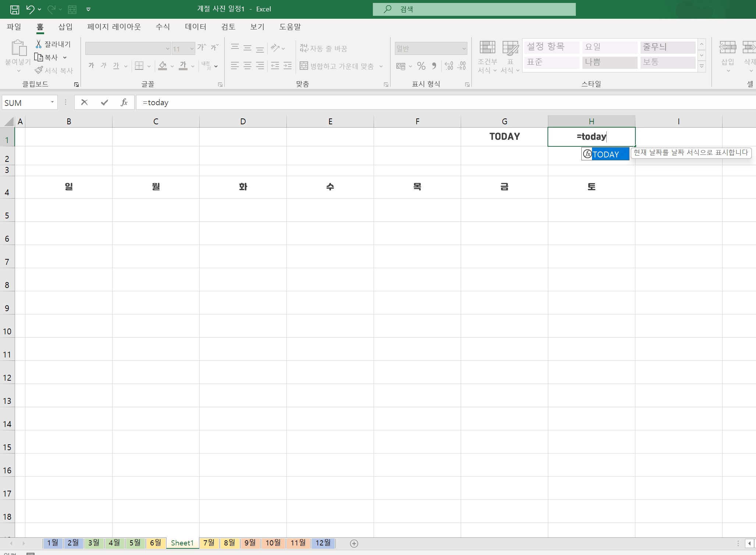This screenshot has height=555, width=756.
Task: Click Comma Style icon
Action: click(x=434, y=66)
